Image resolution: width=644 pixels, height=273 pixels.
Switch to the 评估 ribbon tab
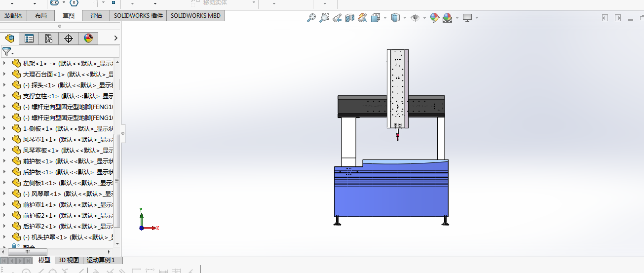click(x=96, y=15)
